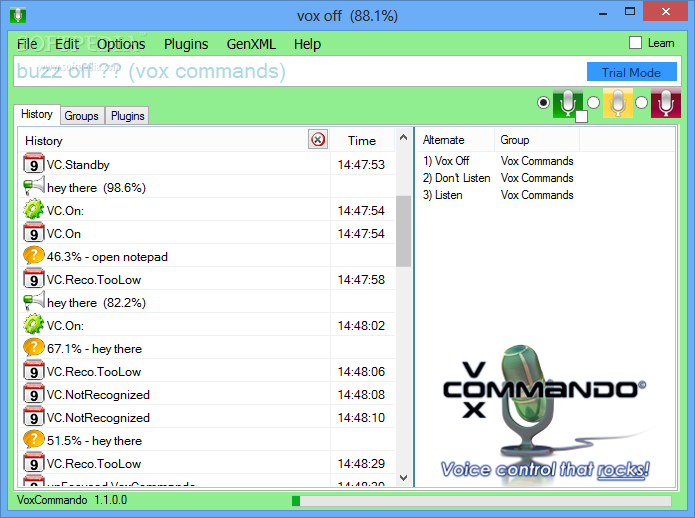Click the audio level progress bar
This screenshot has height=518, width=695.
(x=481, y=501)
